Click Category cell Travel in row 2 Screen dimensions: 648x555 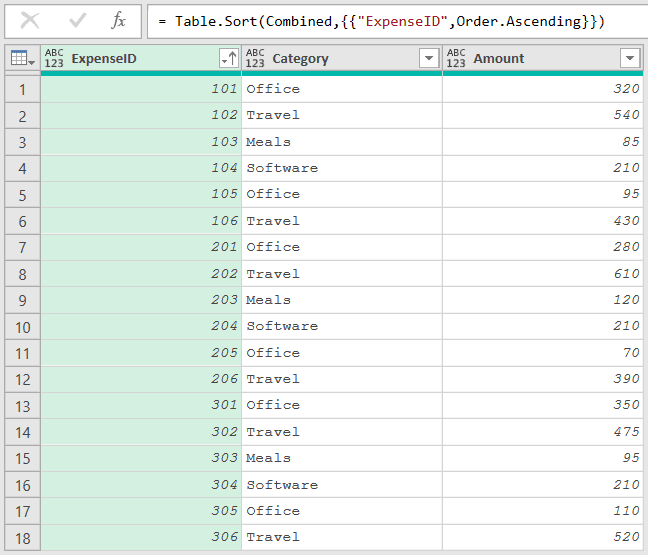[x=342, y=115]
